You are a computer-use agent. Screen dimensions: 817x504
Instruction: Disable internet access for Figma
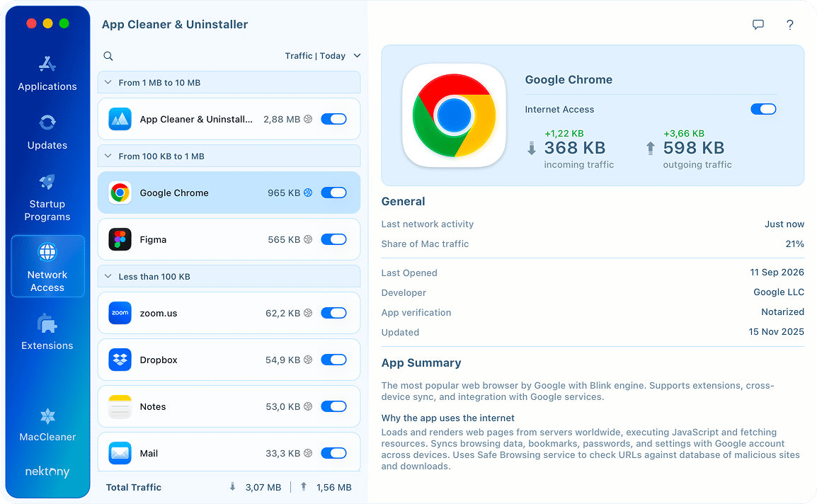[333, 240]
